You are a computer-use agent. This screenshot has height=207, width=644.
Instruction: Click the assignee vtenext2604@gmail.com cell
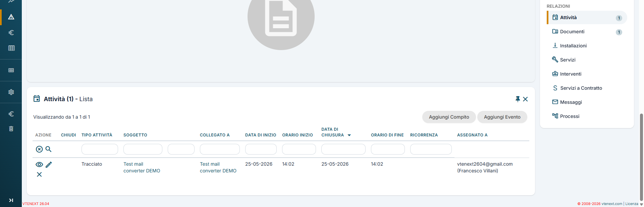pos(485,167)
